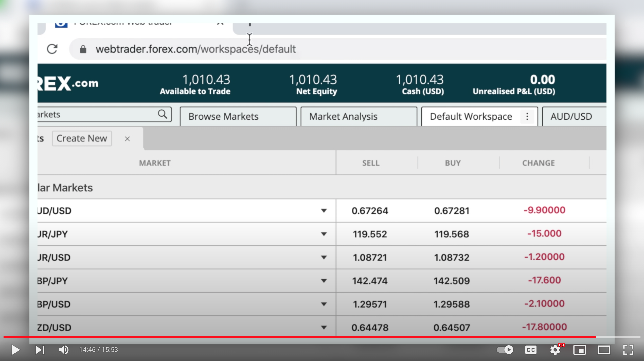Click change value -9.90000
644x361 pixels.
click(545, 210)
